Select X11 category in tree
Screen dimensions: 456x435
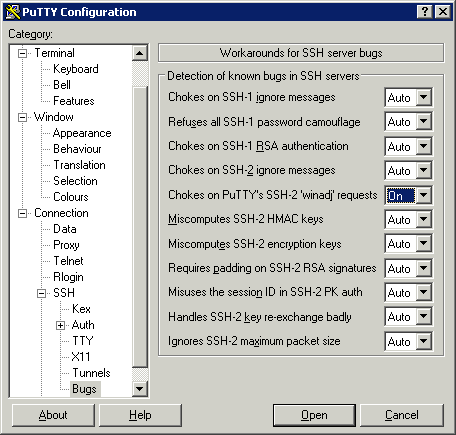pos(81,357)
